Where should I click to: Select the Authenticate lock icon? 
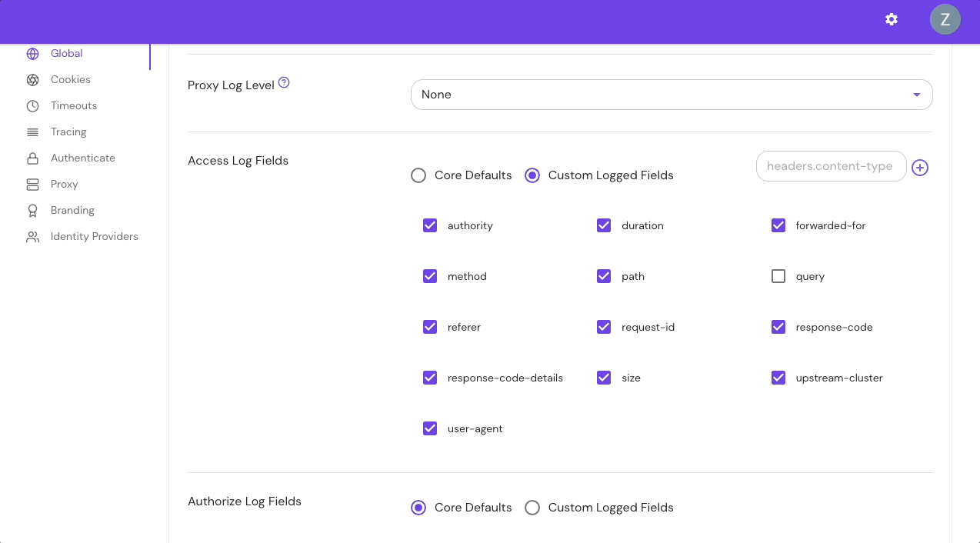pos(32,158)
